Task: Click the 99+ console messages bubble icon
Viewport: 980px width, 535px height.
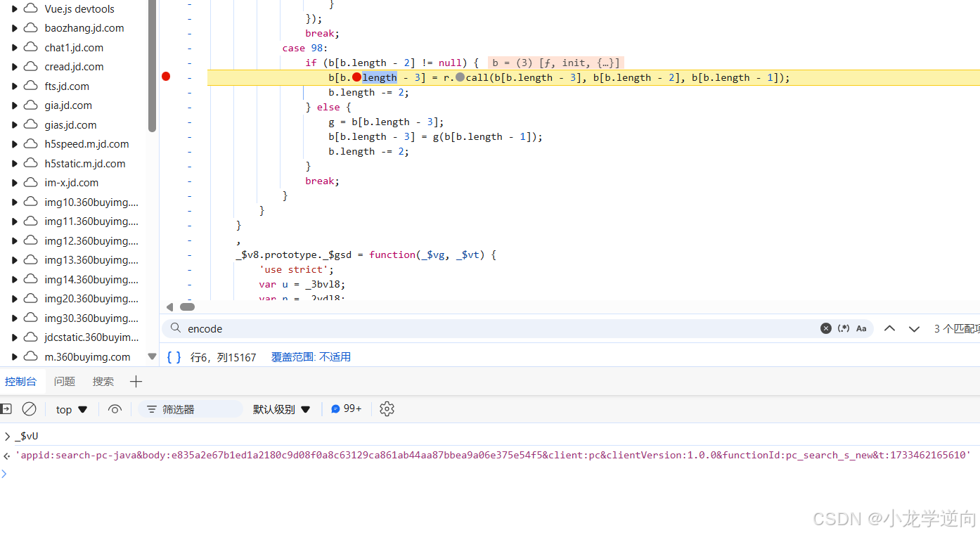Action: [x=346, y=408]
